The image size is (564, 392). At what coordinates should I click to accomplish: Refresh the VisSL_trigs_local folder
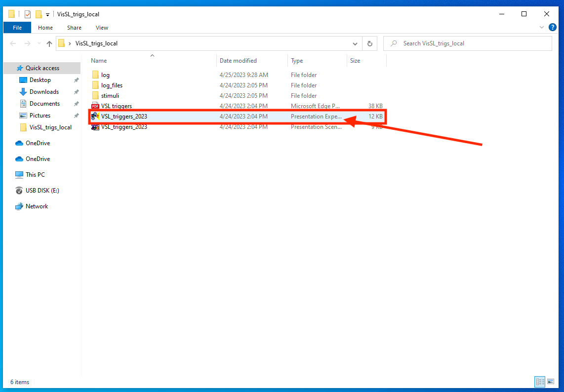(x=369, y=43)
